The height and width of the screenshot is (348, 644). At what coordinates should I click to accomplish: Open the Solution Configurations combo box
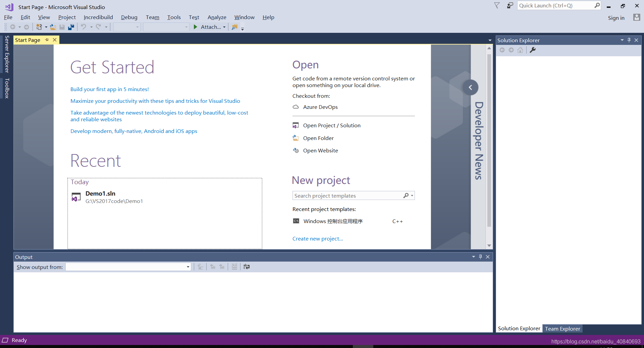pos(127,27)
